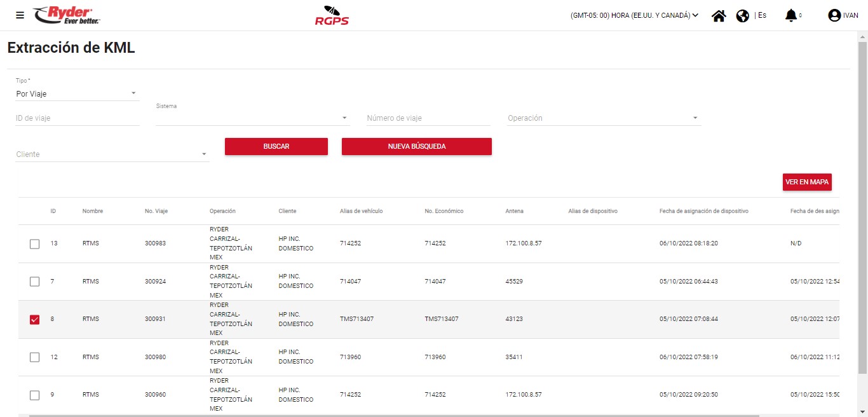Expand the timezone dropdown
The image size is (868, 417).
pos(634,15)
